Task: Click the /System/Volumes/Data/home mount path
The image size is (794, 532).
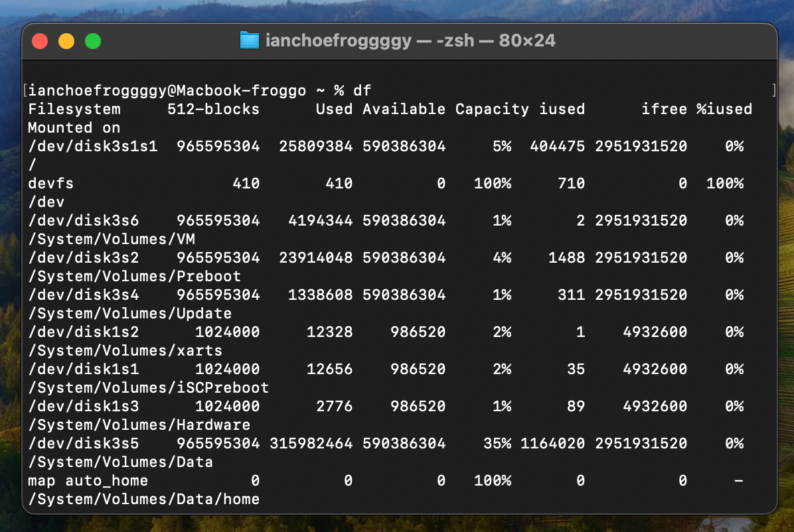Action: point(144,499)
